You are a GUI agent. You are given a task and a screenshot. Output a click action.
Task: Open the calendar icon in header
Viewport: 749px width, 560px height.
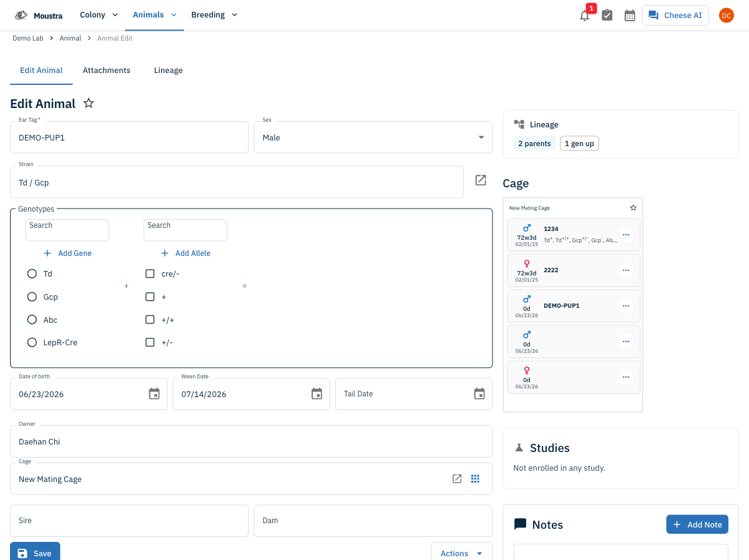tap(630, 16)
